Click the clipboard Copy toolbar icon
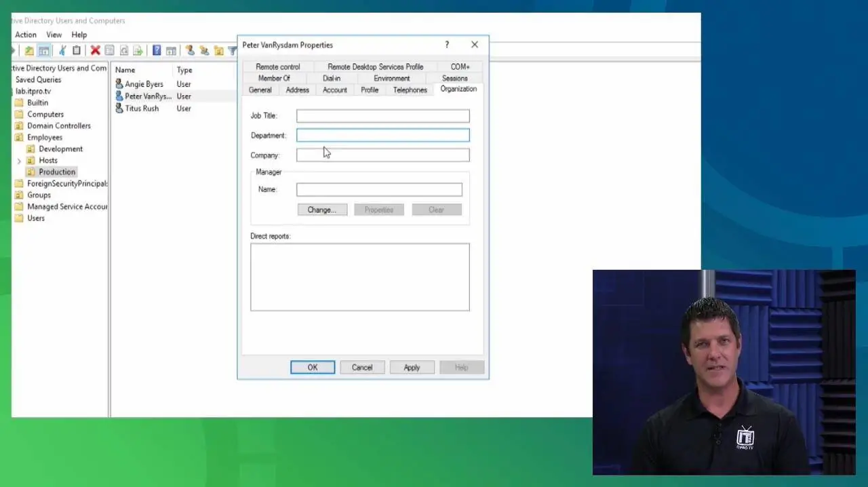 click(76, 51)
